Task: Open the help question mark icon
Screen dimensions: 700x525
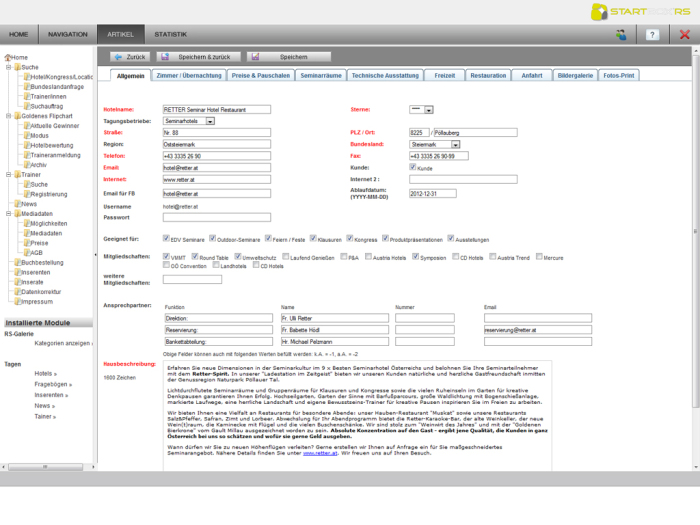Action: [x=652, y=34]
